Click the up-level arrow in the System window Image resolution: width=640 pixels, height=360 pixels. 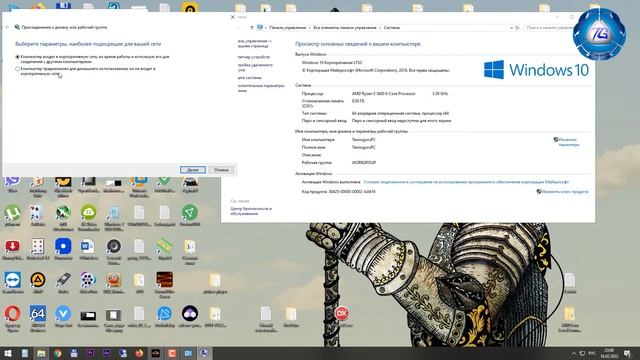252,28
